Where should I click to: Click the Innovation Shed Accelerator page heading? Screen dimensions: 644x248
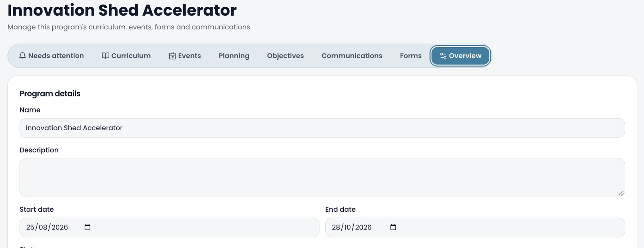(122, 10)
